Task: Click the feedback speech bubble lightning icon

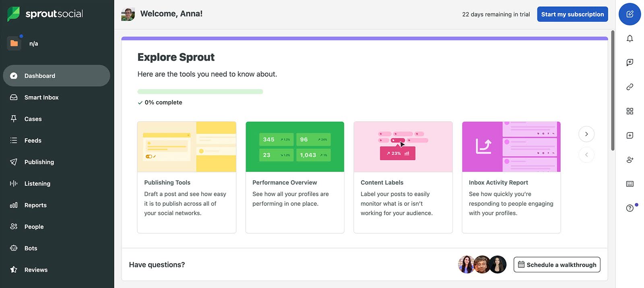Action: (630, 62)
